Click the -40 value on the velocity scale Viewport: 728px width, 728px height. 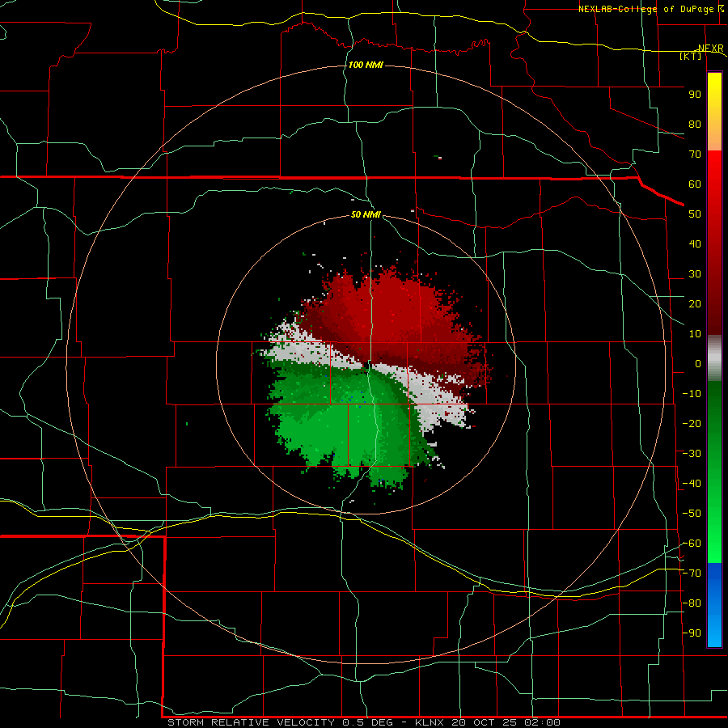(692, 484)
